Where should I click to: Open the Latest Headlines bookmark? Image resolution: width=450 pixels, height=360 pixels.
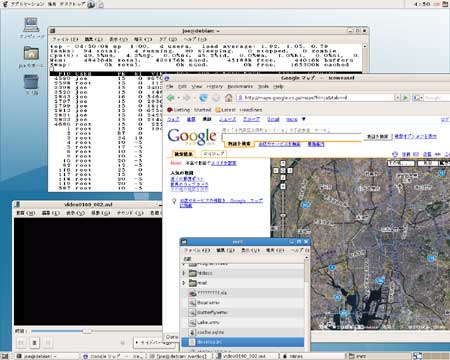coord(239,110)
